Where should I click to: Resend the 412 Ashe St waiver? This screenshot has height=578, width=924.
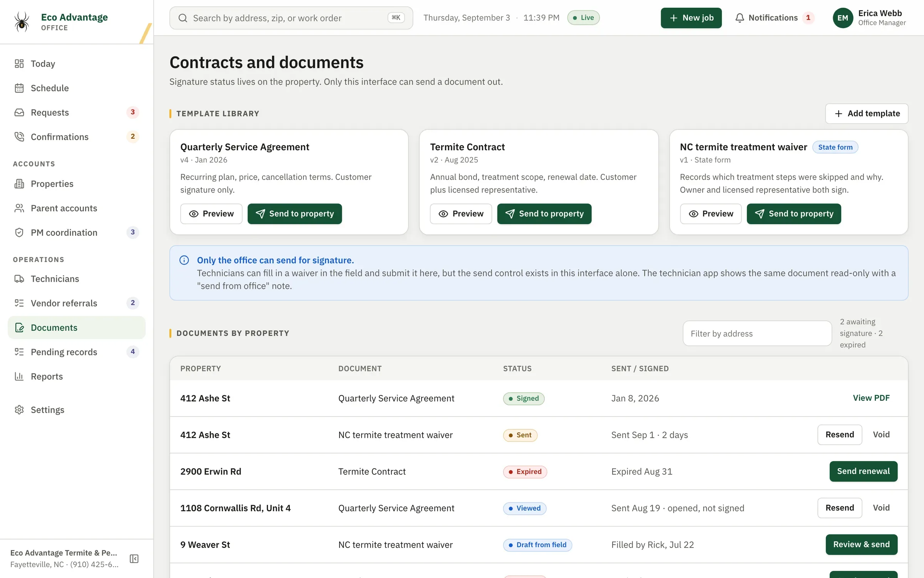coord(840,435)
